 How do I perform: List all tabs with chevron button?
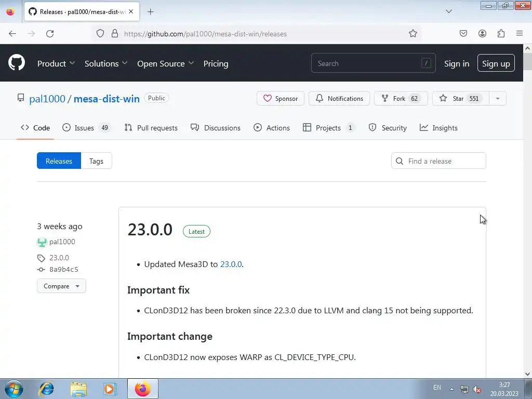point(449,11)
